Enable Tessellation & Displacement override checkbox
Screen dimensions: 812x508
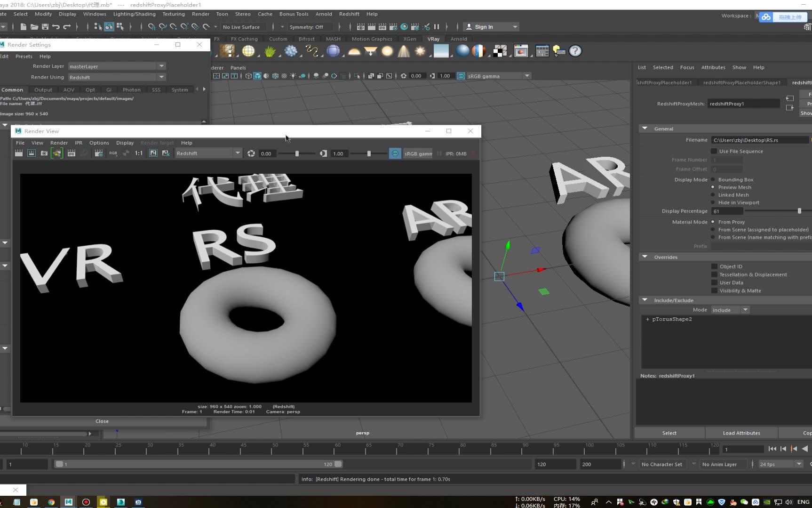pos(714,274)
